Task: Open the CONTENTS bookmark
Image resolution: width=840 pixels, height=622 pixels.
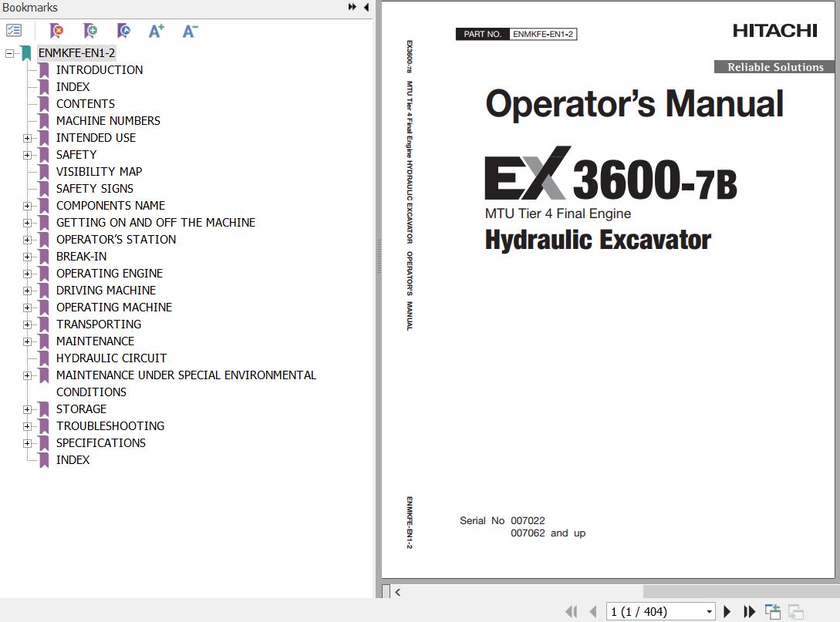Action: point(85,104)
